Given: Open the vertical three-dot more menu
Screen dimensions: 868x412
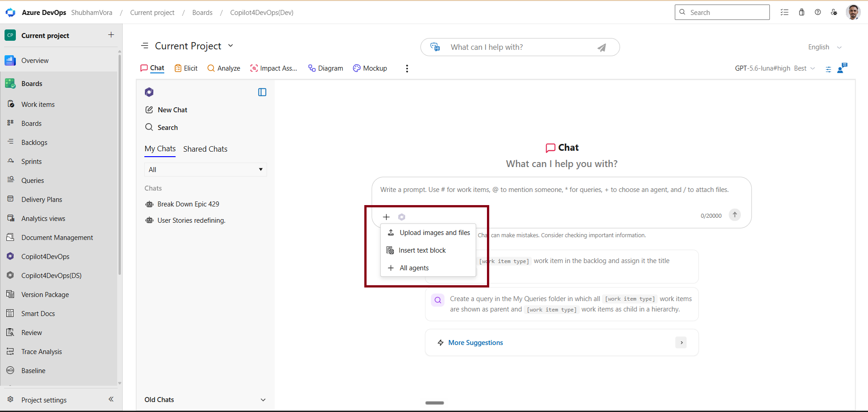Looking at the screenshot, I should [x=407, y=68].
